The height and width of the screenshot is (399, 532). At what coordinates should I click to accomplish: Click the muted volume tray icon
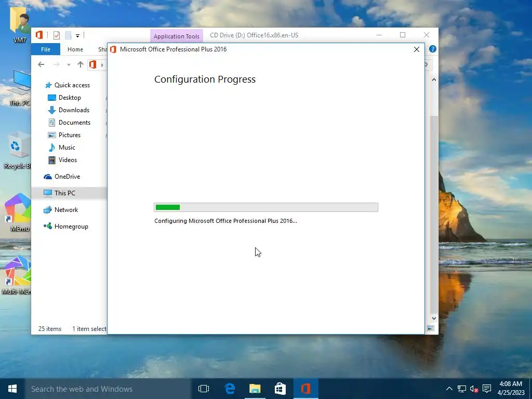point(474,389)
